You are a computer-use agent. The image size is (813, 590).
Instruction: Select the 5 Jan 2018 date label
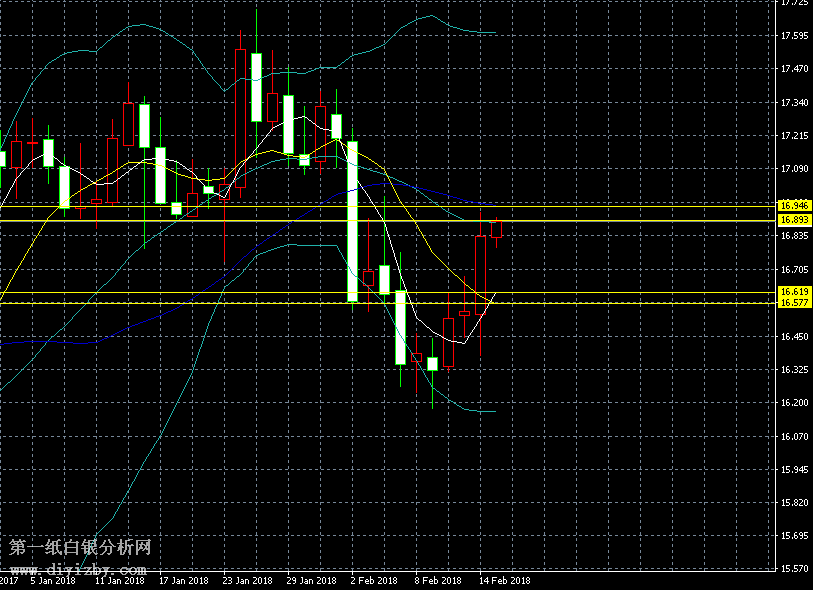(52, 579)
